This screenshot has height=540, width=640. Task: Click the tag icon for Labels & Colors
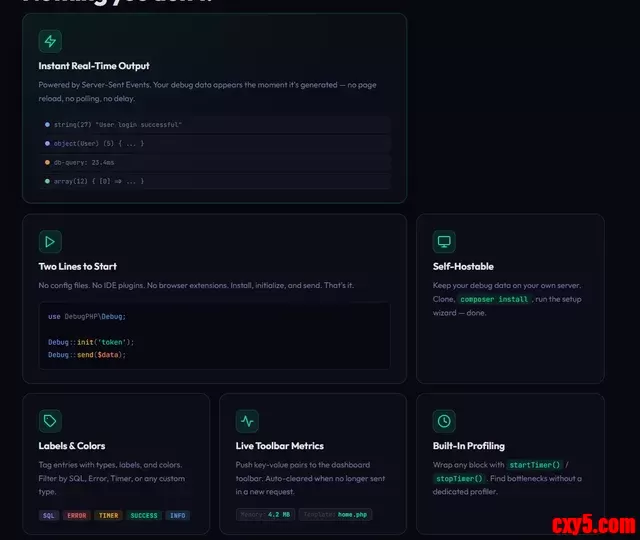click(50, 420)
